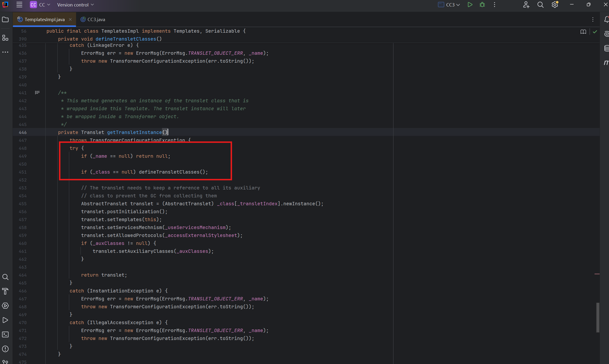Click the green checkmark inspections widget
The width and height of the screenshot is (609, 364).
595,32
